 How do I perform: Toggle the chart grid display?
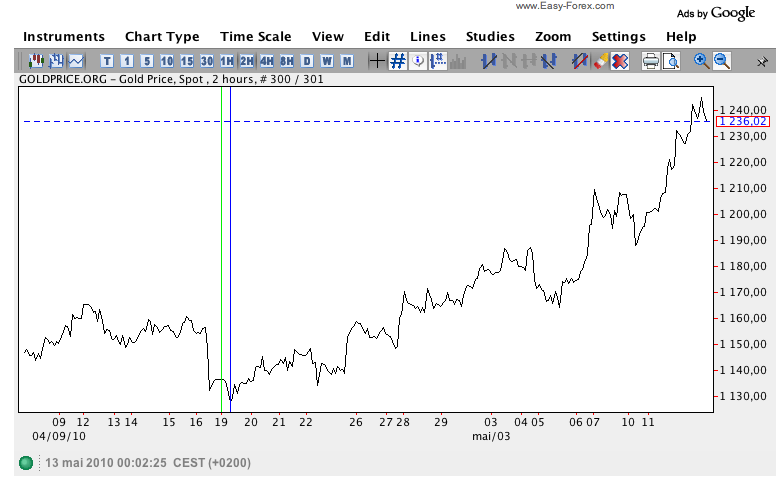pyautogui.click(x=397, y=61)
